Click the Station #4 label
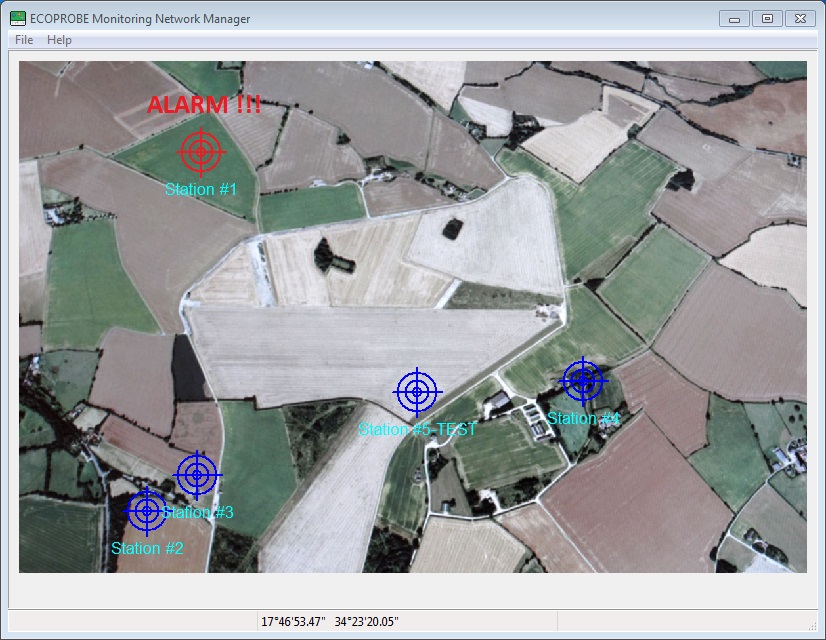 tap(584, 418)
